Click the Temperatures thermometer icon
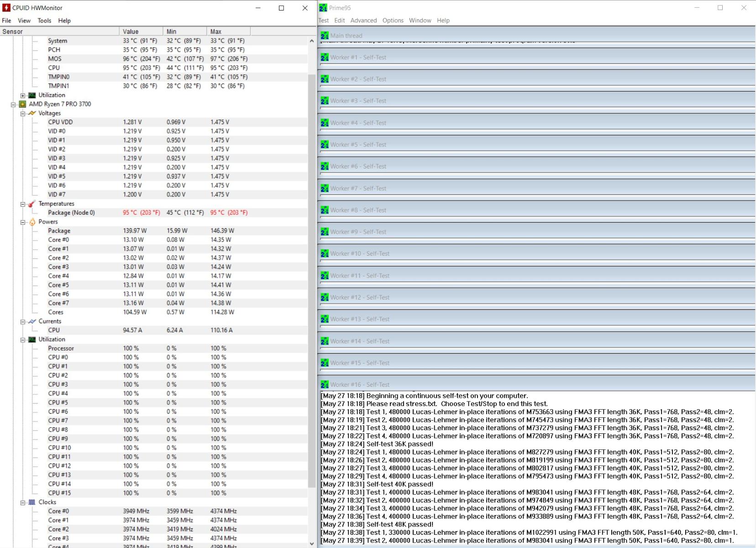 pyautogui.click(x=32, y=204)
